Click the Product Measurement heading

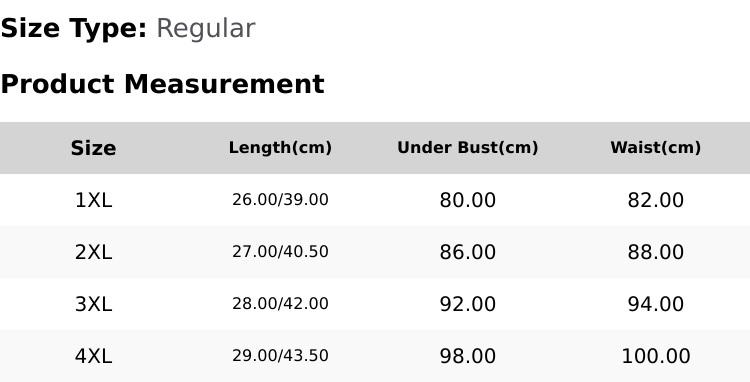tap(163, 84)
